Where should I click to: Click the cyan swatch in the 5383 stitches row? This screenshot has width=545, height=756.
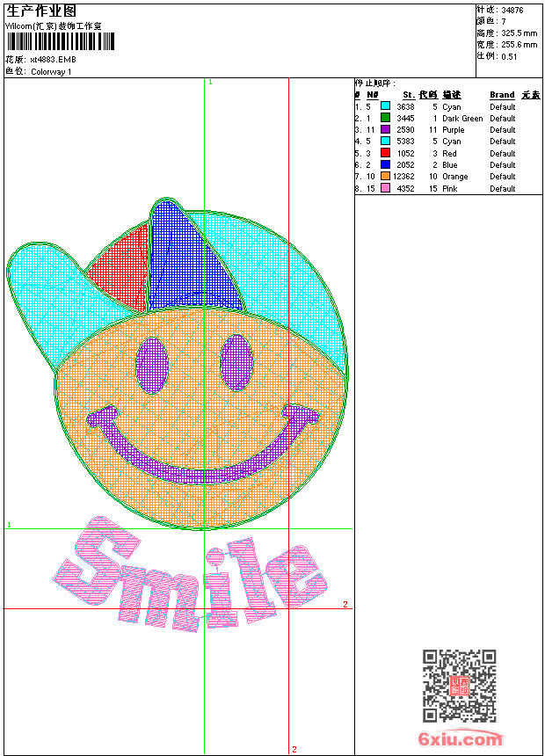[385, 141]
